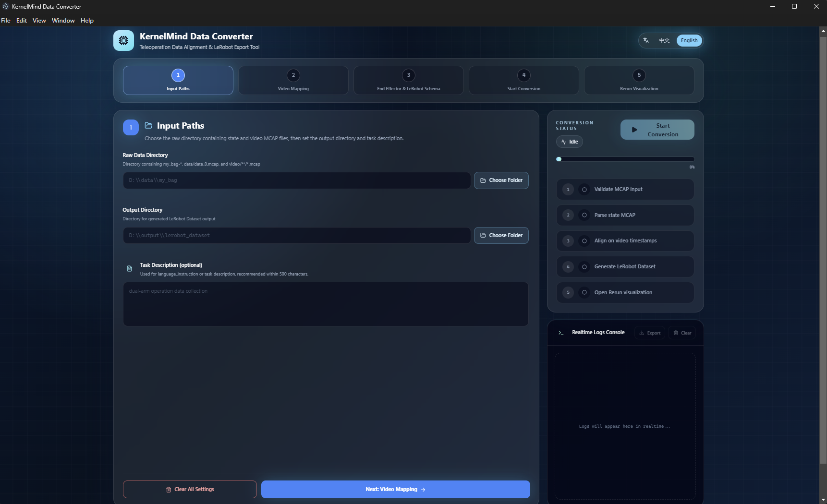Click the "Logs will appear here in realtime..." text
The width and height of the screenshot is (827, 504).
pyautogui.click(x=624, y=426)
